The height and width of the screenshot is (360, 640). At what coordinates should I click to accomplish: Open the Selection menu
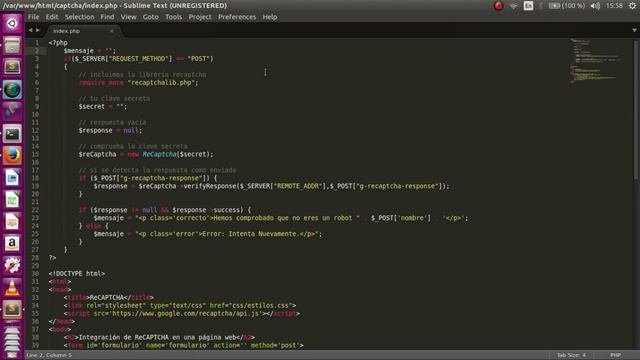(79, 17)
